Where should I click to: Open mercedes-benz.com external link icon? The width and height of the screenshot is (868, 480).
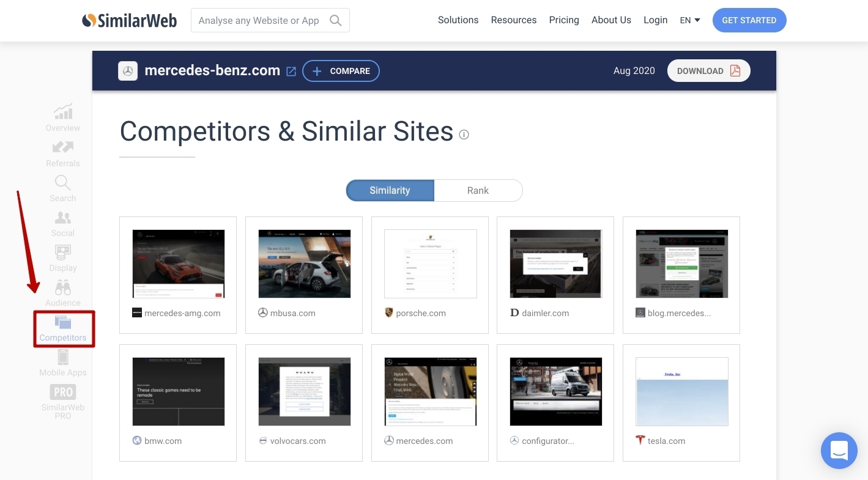point(291,71)
